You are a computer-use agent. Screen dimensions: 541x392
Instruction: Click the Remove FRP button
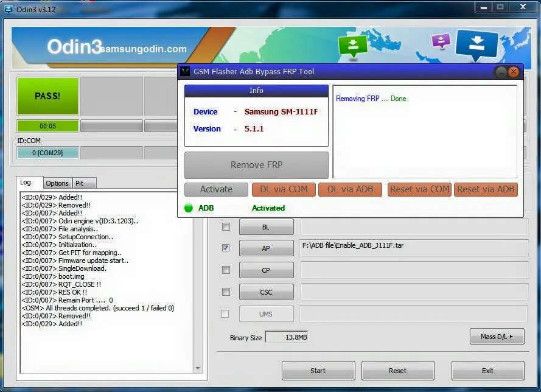pos(256,165)
